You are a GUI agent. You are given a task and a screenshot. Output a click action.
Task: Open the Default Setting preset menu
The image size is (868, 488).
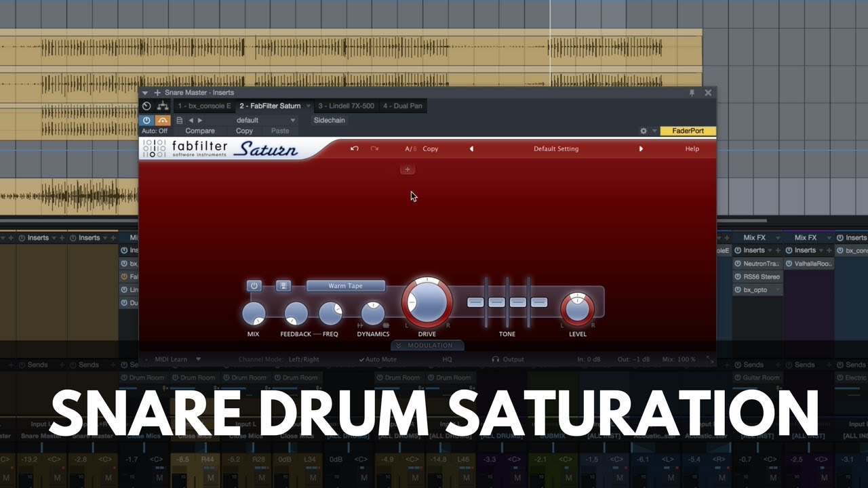point(556,148)
